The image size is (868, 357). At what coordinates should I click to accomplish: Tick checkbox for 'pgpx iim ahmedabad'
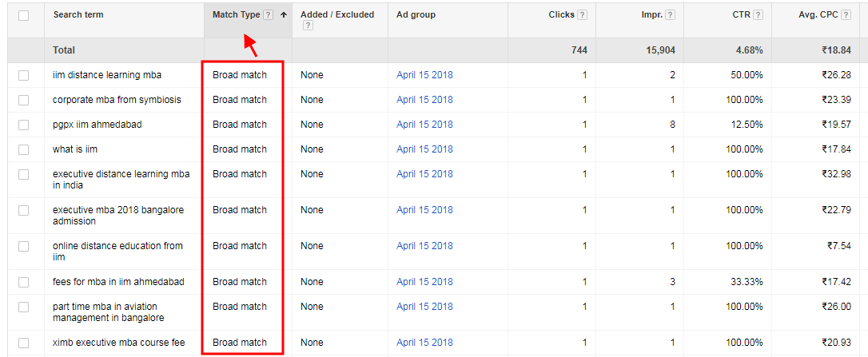point(23,125)
